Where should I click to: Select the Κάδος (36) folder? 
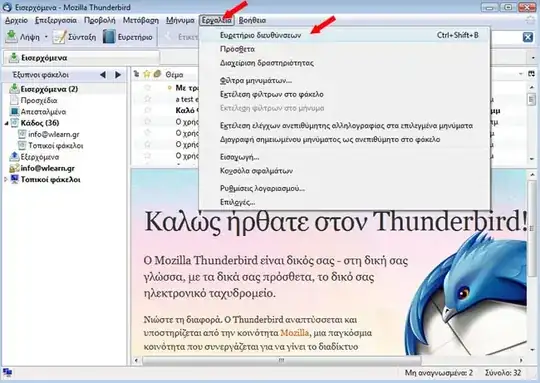(40, 123)
